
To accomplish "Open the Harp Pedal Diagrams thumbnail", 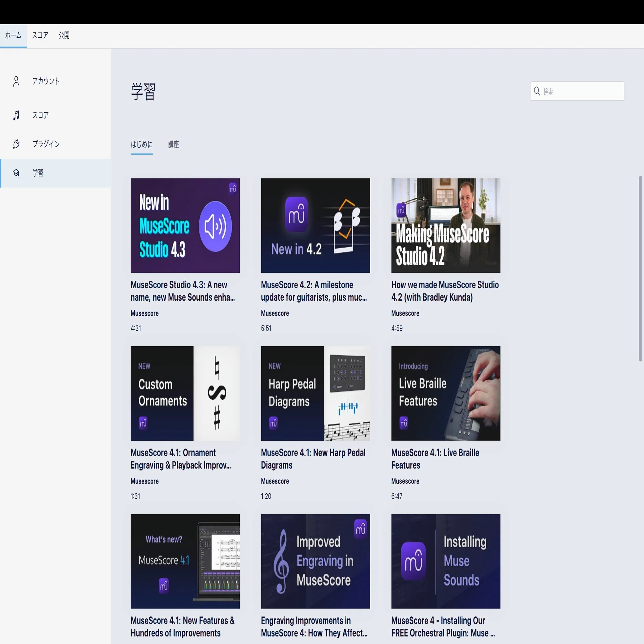I will pos(315,393).
